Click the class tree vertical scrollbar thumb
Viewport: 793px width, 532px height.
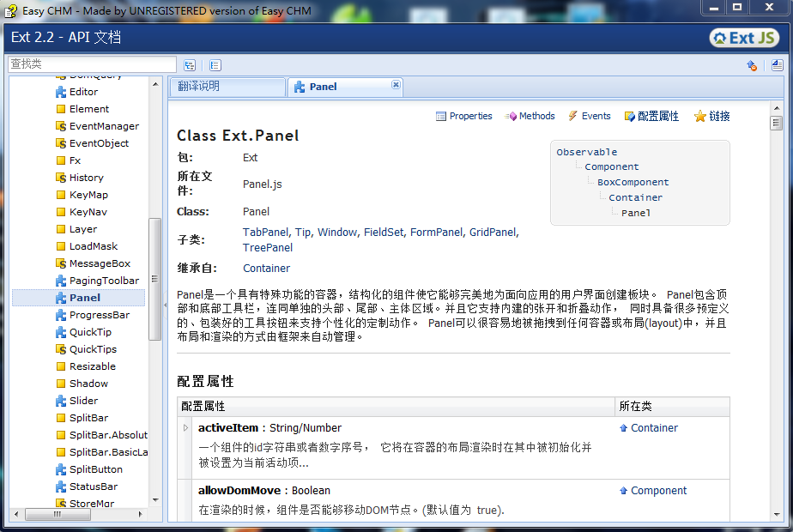click(154, 279)
